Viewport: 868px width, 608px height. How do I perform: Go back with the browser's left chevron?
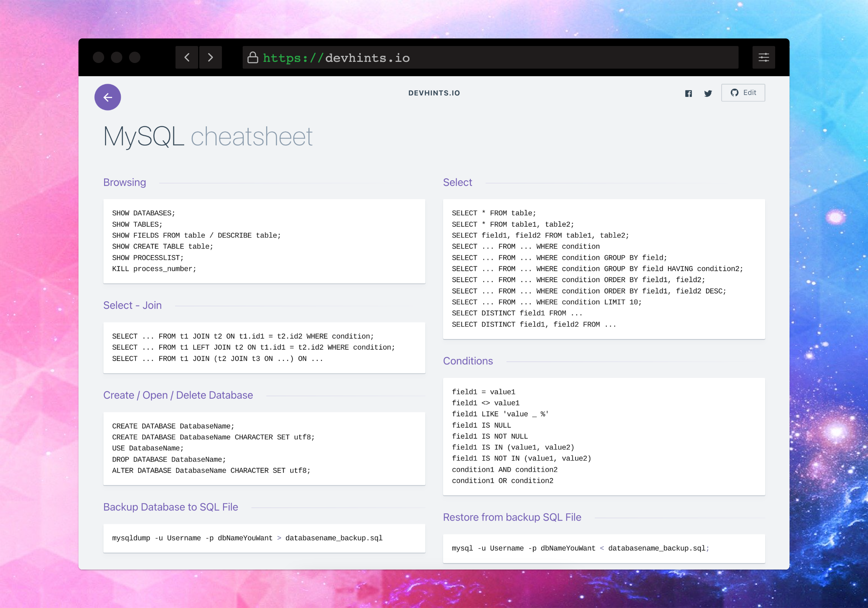pyautogui.click(x=187, y=57)
